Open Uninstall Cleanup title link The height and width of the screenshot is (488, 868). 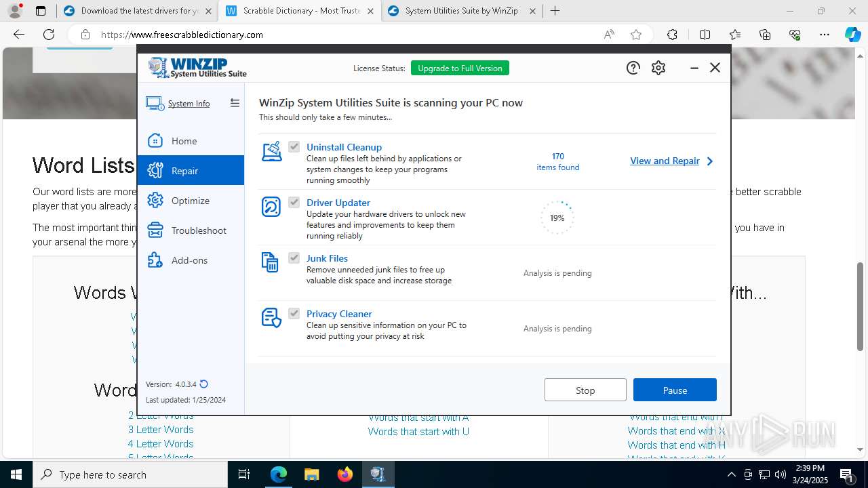point(344,147)
